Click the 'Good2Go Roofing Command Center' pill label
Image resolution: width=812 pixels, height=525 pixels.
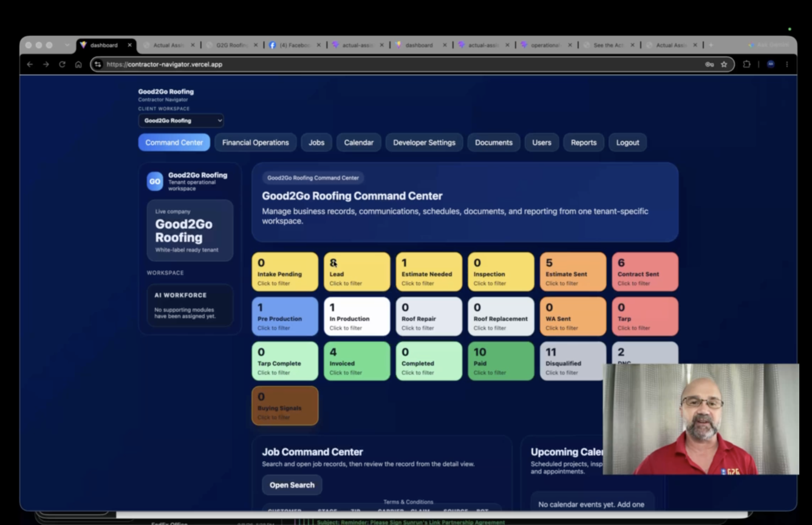coord(313,178)
